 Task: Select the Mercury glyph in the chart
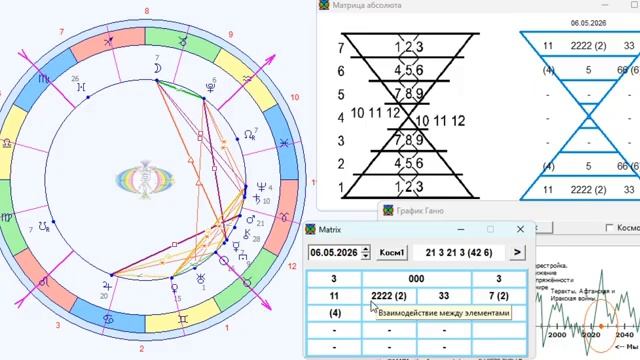coord(236,246)
